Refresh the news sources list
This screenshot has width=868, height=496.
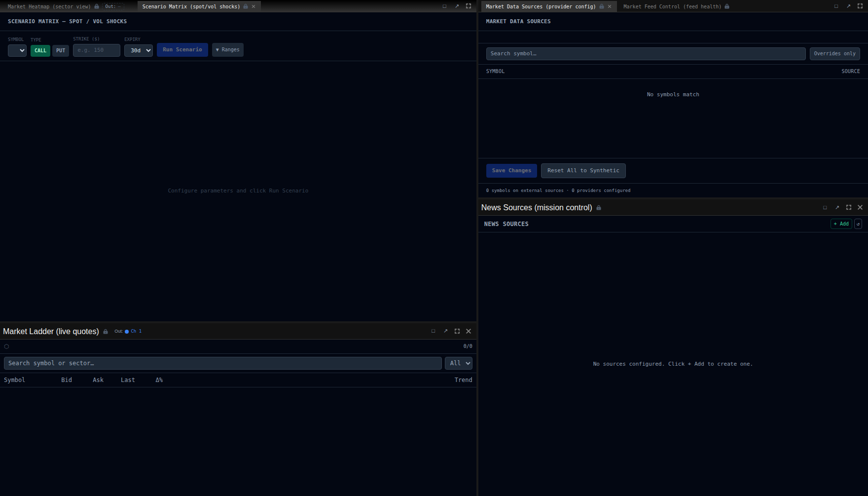click(x=858, y=224)
